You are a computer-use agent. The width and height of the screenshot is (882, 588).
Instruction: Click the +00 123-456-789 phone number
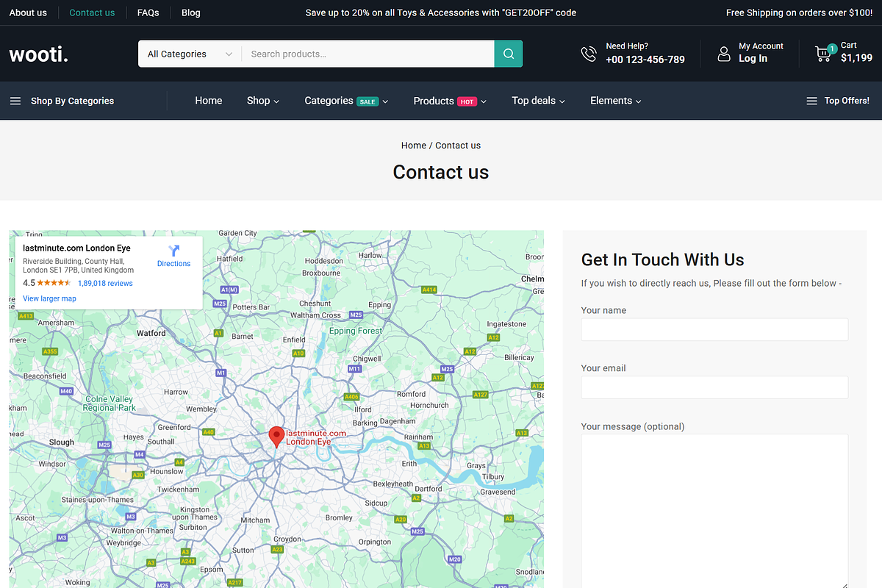645,60
